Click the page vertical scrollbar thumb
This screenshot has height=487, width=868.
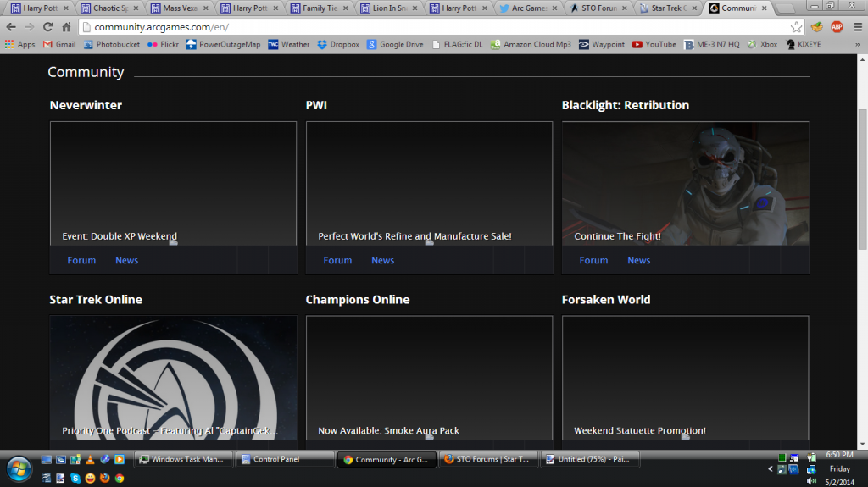(862, 180)
